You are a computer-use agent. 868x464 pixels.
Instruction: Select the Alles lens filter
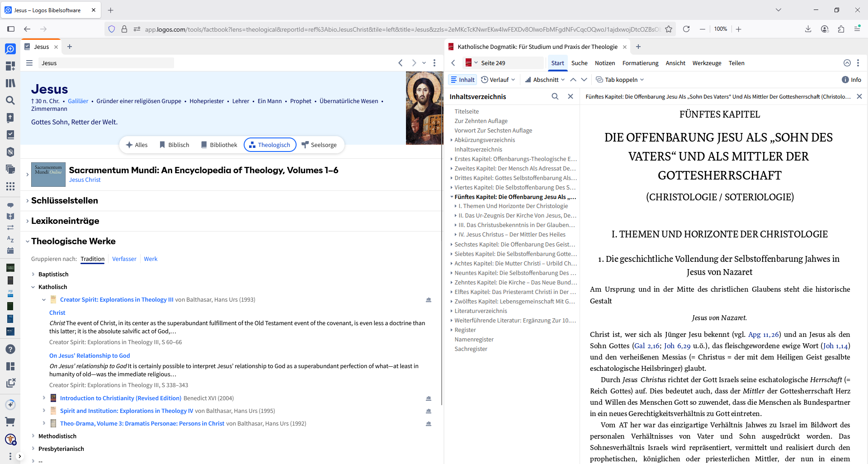pyautogui.click(x=137, y=145)
